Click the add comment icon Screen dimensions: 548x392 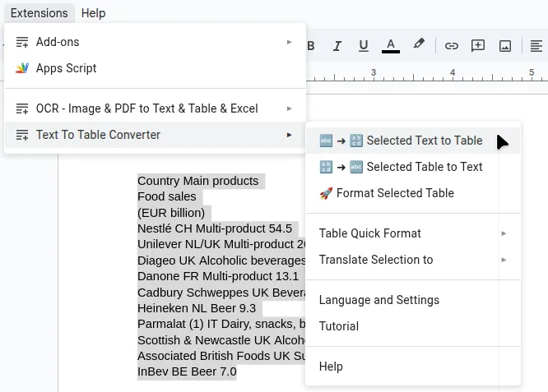[478, 46]
